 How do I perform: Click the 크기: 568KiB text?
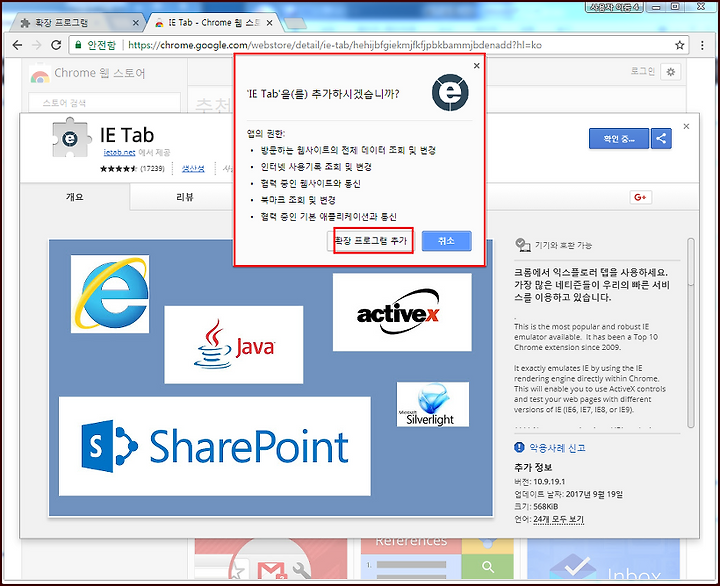536,507
